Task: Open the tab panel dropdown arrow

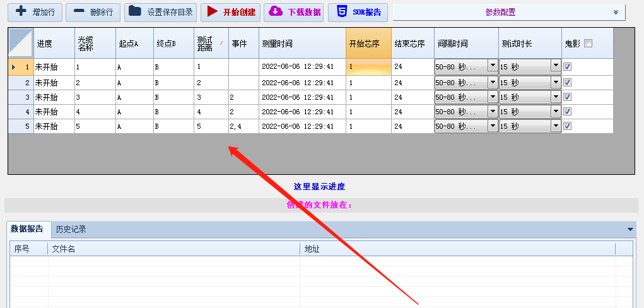Action: 629,230
